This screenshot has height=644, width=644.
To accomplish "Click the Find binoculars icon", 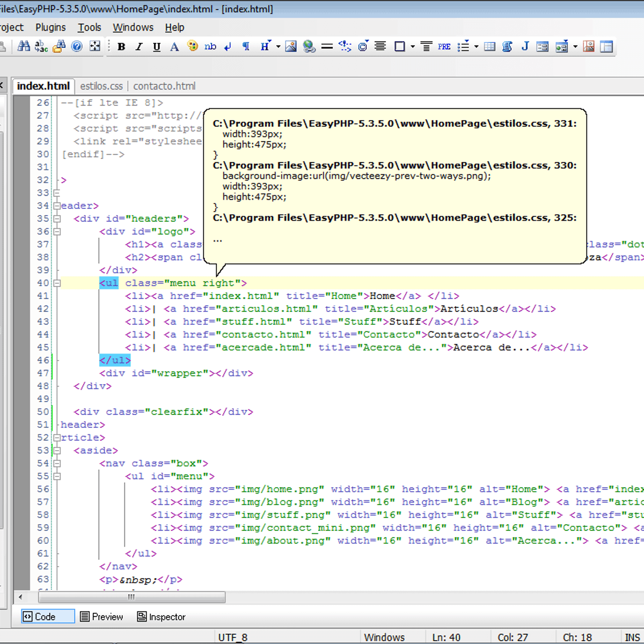I will (x=24, y=47).
